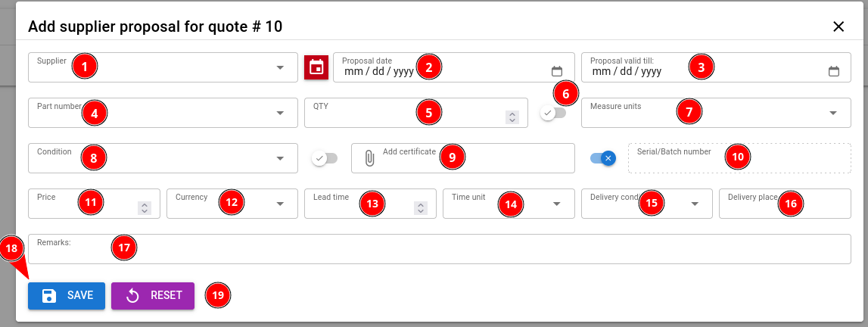This screenshot has height=327, width=868.
Task: Click the Price spinner arrows
Action: click(x=145, y=207)
